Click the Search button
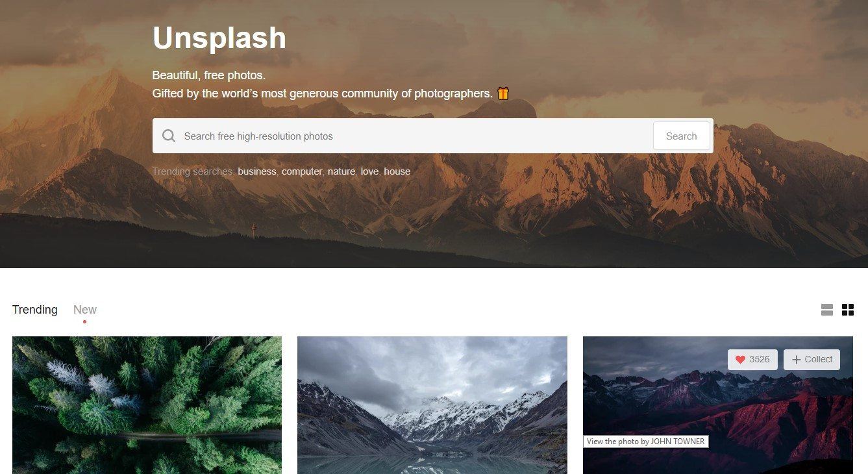The height and width of the screenshot is (474, 868). tap(682, 136)
